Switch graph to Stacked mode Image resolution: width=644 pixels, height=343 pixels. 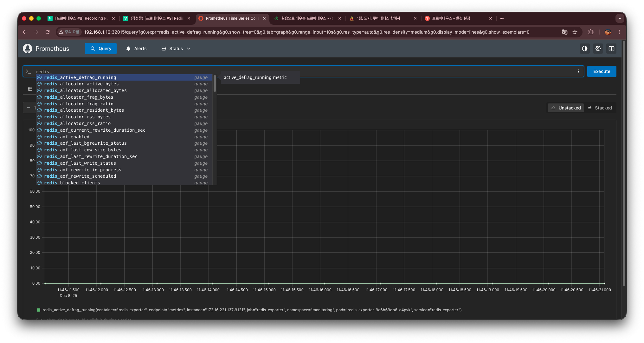point(600,108)
